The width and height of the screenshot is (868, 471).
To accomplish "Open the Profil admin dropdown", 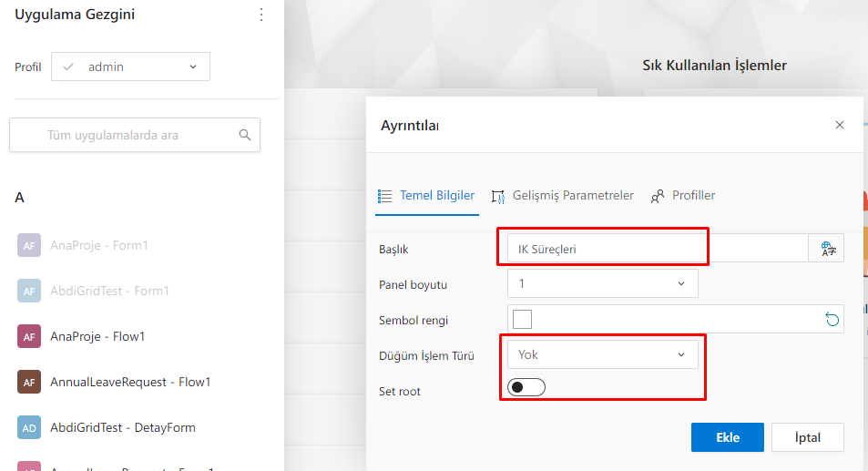I will pyautogui.click(x=130, y=67).
